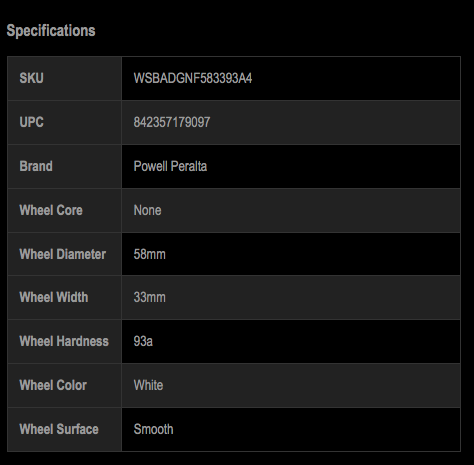Click the 58mm diameter value
Screen dimensions: 474x465
149,254
